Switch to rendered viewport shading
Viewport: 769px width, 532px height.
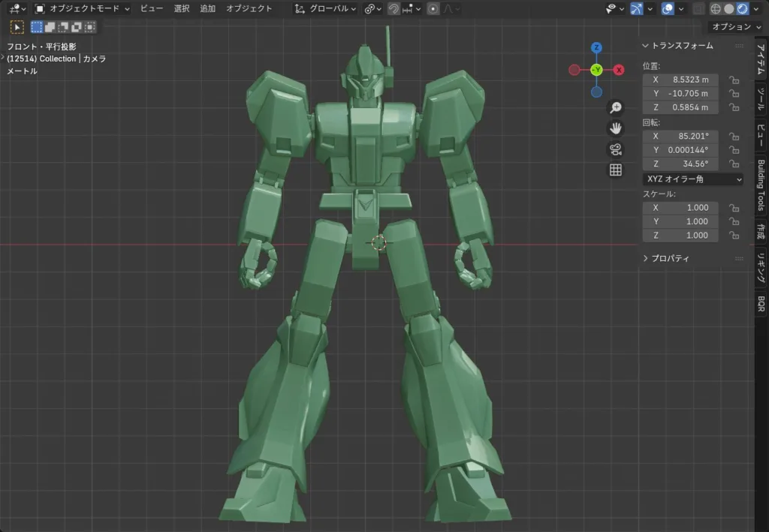click(742, 9)
